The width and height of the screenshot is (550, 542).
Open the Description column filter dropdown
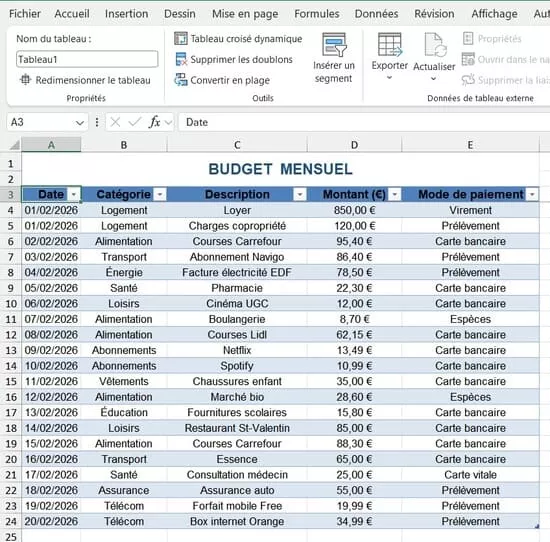tap(300, 194)
